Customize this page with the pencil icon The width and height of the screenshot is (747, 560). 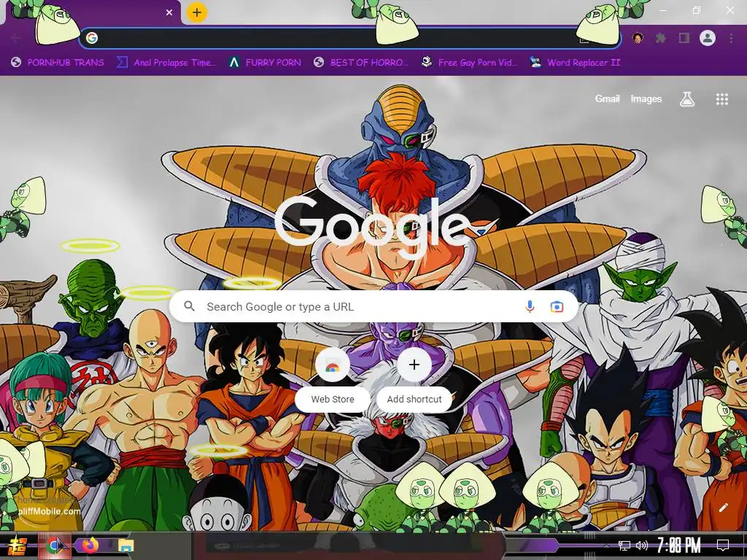723,507
